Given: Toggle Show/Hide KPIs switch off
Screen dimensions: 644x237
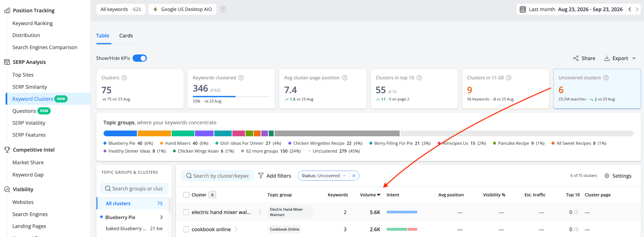Looking at the screenshot, I should [140, 58].
